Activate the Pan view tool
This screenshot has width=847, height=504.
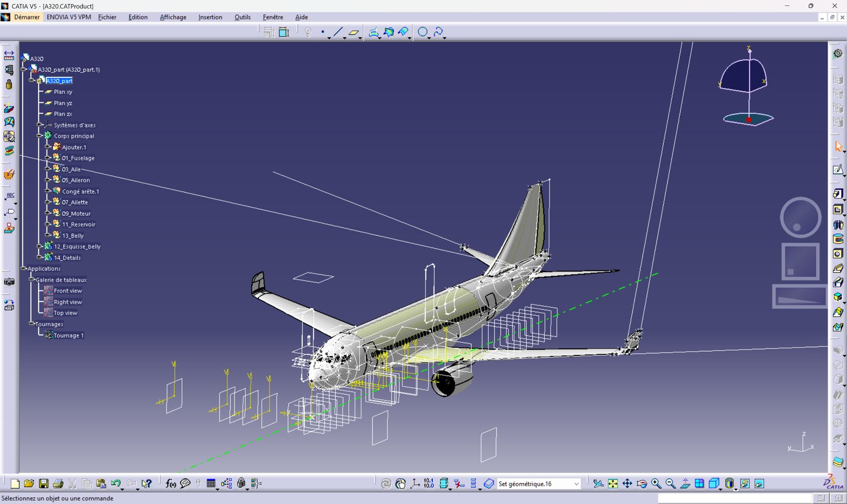[x=627, y=483]
